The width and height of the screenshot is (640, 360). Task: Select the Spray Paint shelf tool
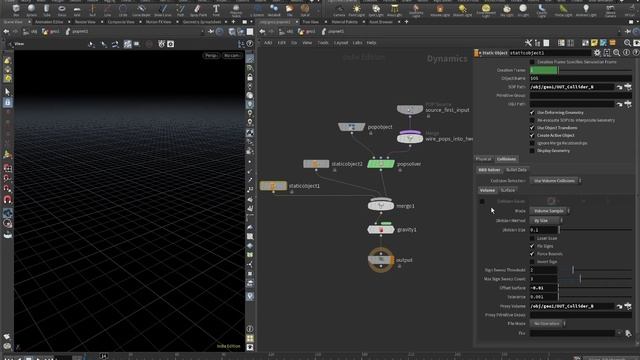[x=198, y=10]
